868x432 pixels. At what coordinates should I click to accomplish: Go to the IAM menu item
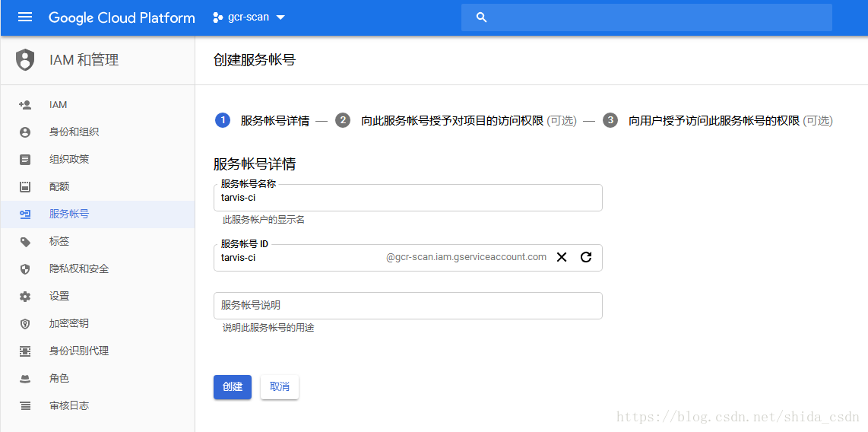point(97,105)
